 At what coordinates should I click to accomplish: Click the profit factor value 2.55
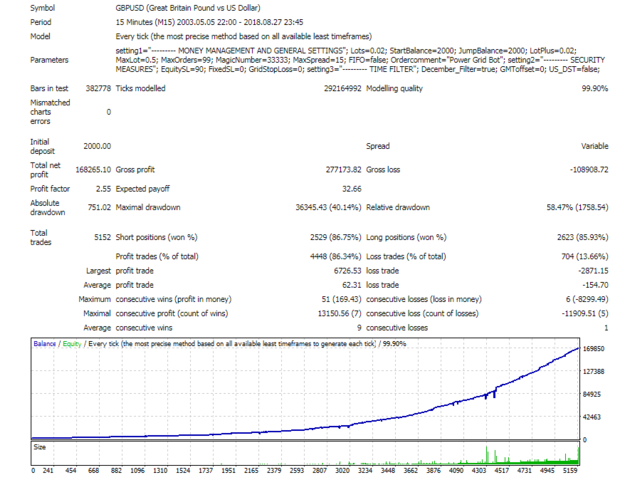[x=103, y=189]
